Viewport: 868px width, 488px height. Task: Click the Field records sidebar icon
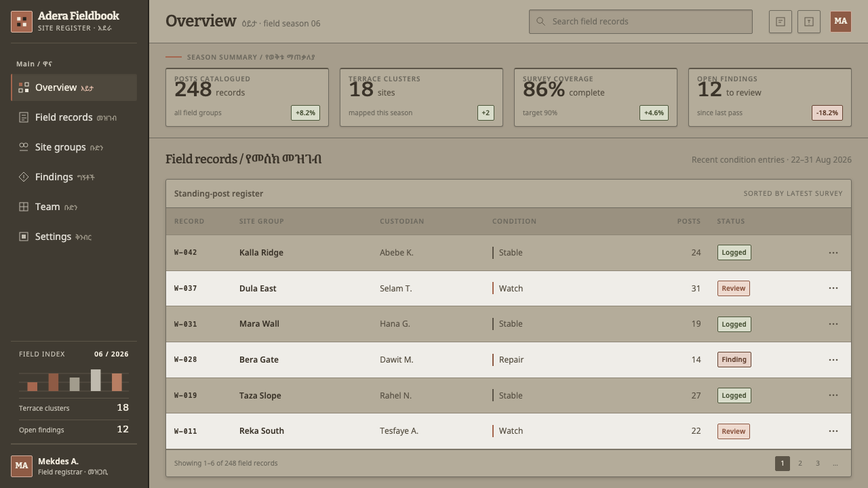[x=24, y=117]
